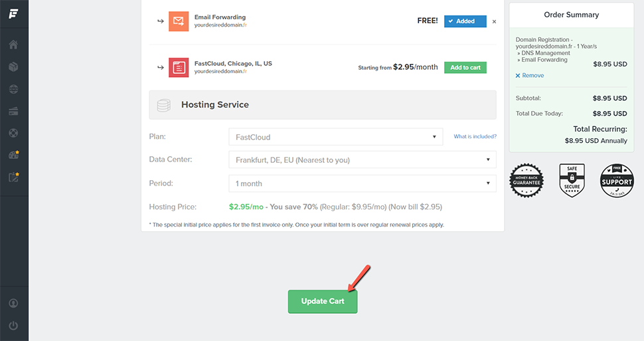This screenshot has height=341, width=644.
Task: Click the Starting from $2.95/month price
Action: click(398, 67)
